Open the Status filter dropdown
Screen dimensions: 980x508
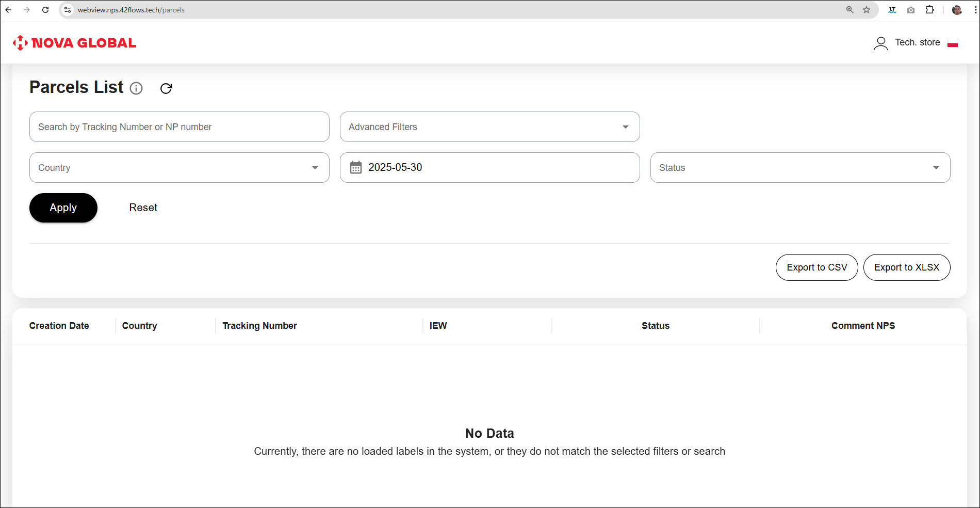click(x=800, y=168)
